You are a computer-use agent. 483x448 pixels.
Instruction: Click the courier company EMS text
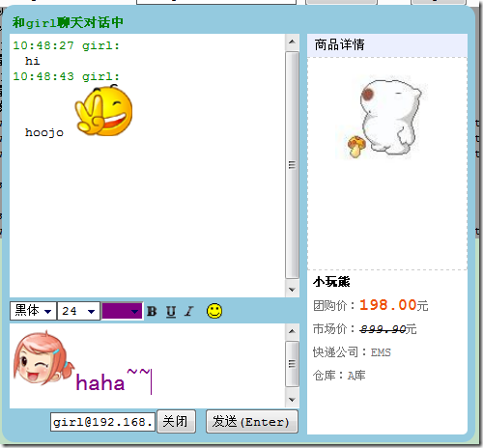[x=381, y=352]
